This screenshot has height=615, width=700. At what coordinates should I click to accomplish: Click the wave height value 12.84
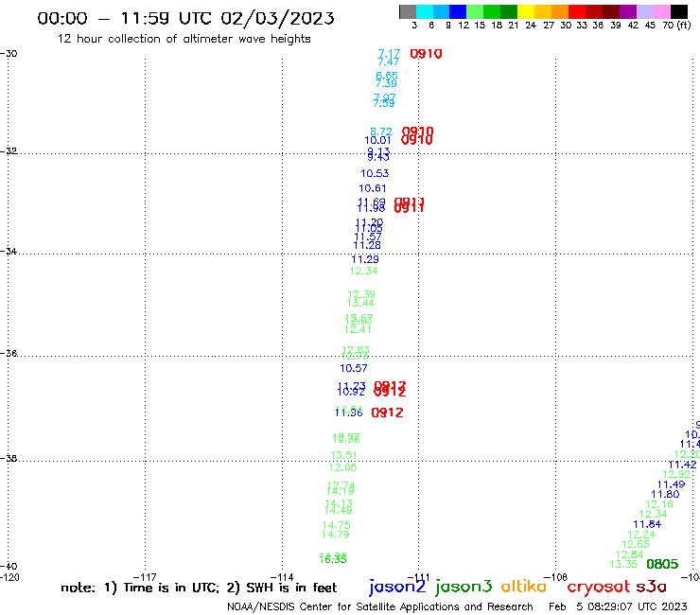tap(629, 554)
